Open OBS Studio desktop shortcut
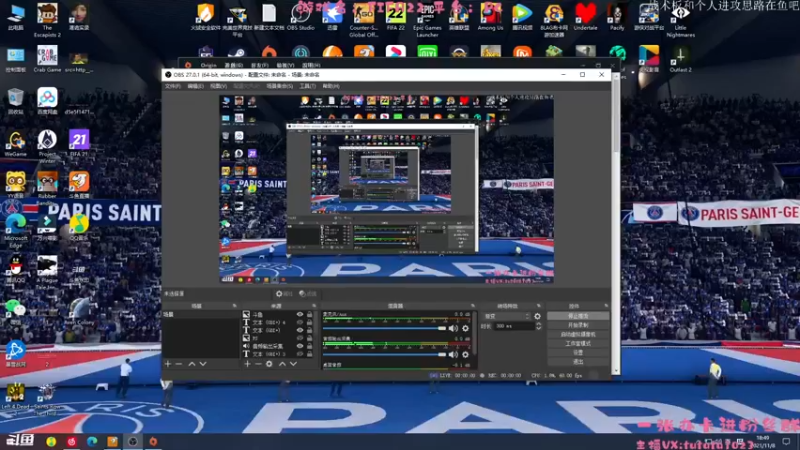 pyautogui.click(x=301, y=17)
